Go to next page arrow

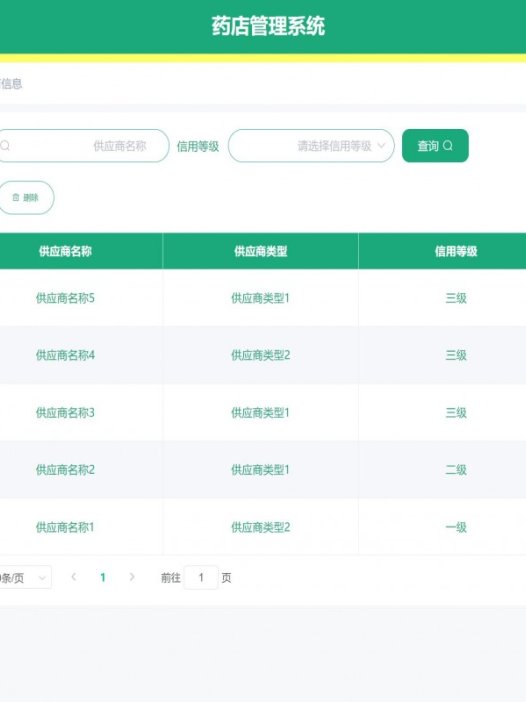[x=132, y=577]
